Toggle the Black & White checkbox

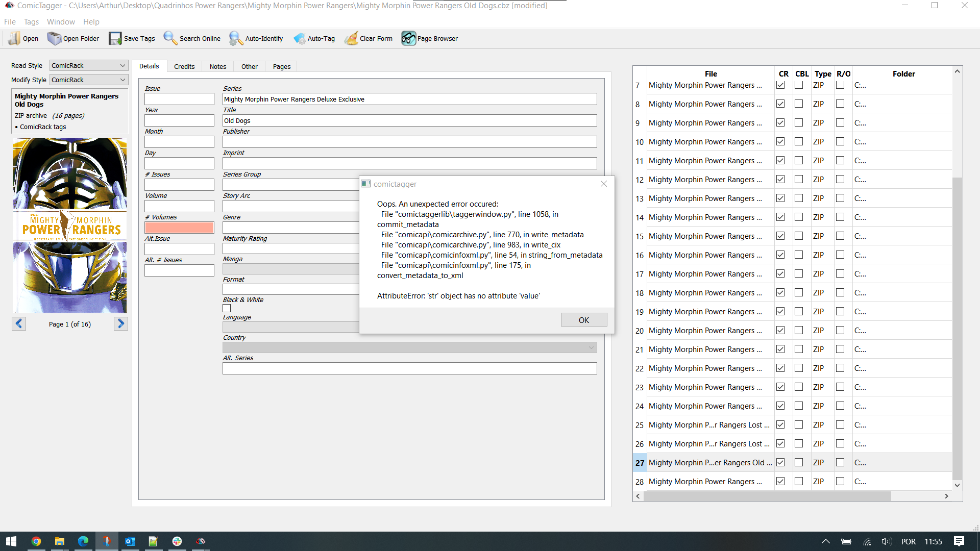click(x=227, y=308)
